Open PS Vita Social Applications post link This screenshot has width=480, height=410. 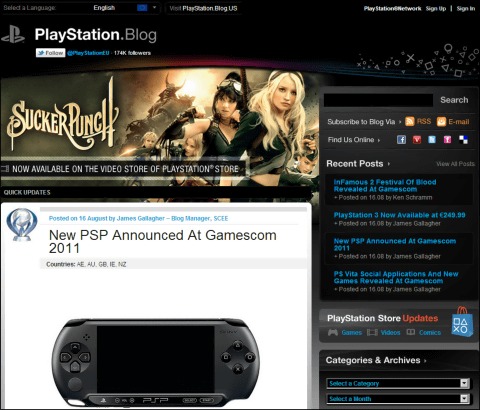pyautogui.click(x=396, y=278)
